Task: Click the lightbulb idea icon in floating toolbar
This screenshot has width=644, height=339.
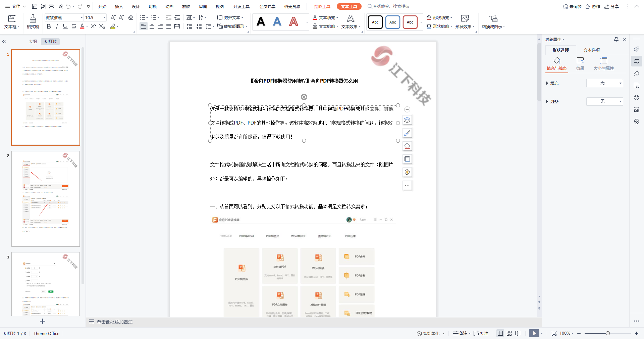Action: coord(407,172)
